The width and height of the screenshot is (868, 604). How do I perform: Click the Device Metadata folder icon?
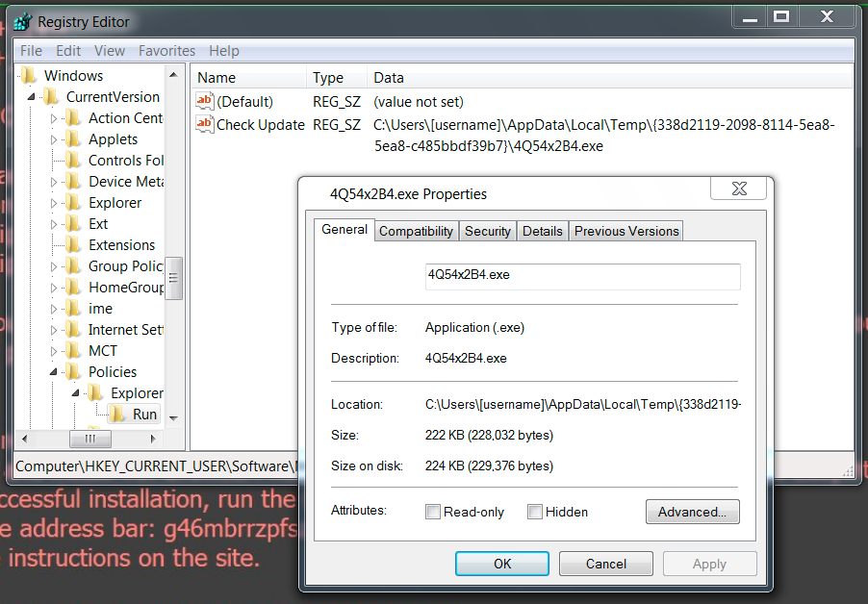pos(73,182)
